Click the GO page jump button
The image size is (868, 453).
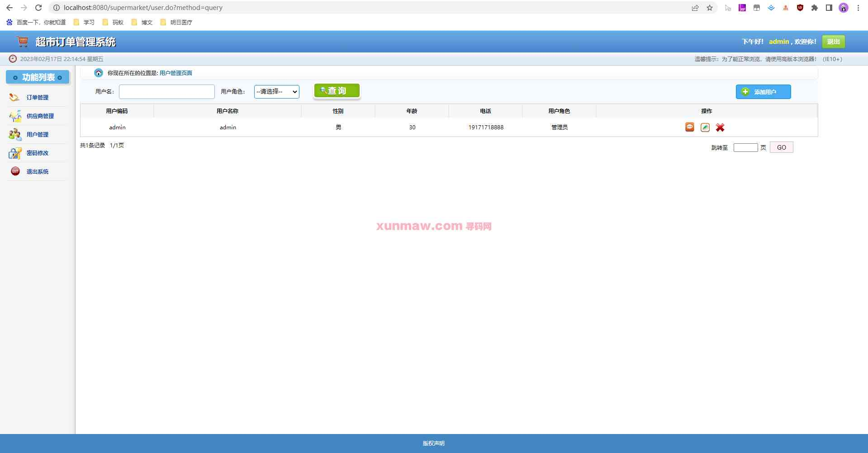(x=782, y=147)
